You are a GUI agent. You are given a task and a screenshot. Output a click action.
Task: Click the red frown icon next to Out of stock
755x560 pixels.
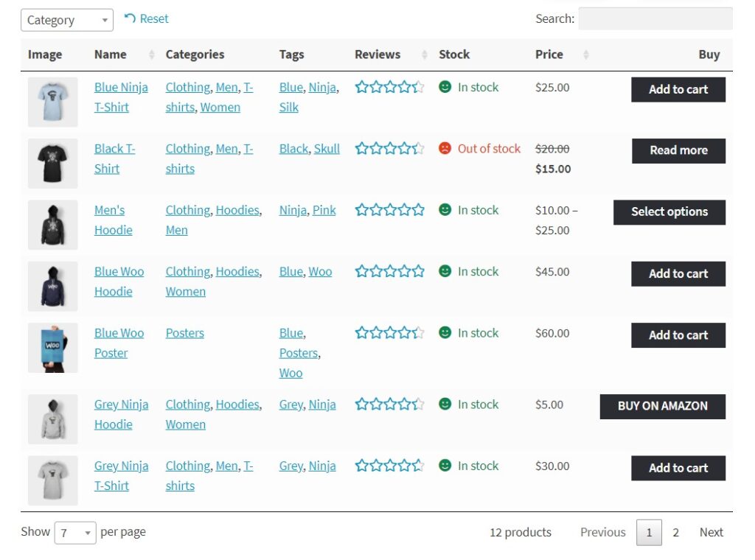445,147
